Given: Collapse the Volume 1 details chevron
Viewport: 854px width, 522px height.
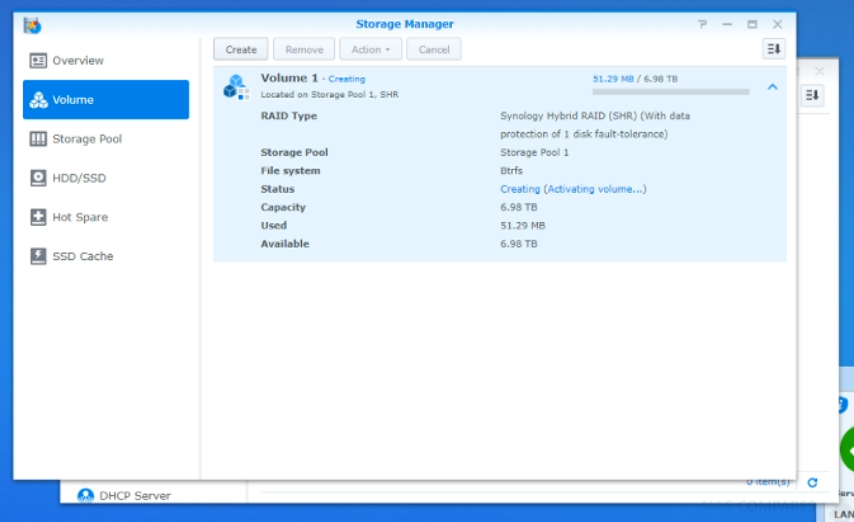Looking at the screenshot, I should [772, 87].
